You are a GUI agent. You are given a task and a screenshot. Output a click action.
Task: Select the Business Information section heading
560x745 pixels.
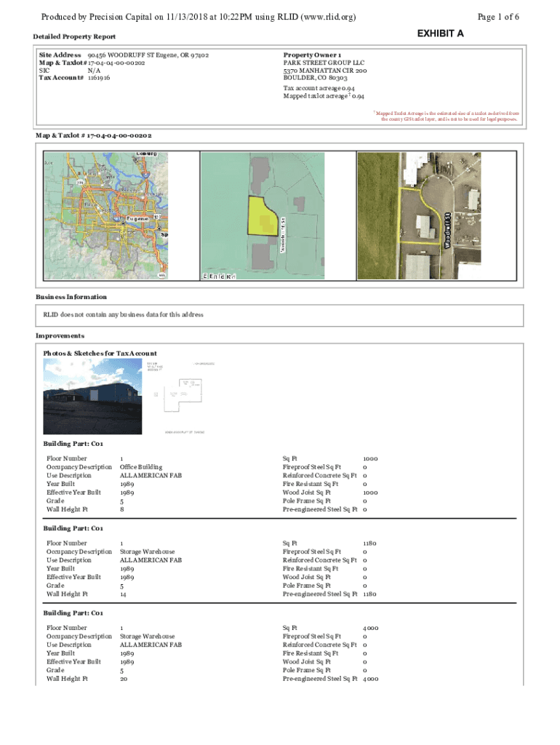click(x=71, y=297)
